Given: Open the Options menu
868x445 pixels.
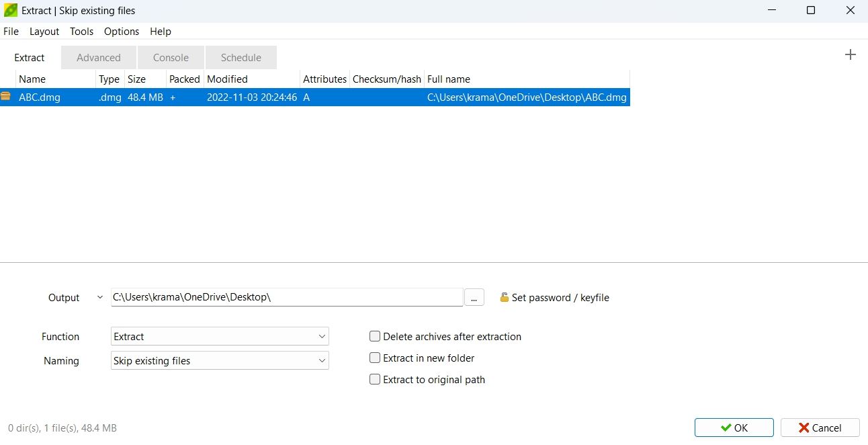Looking at the screenshot, I should pos(122,31).
